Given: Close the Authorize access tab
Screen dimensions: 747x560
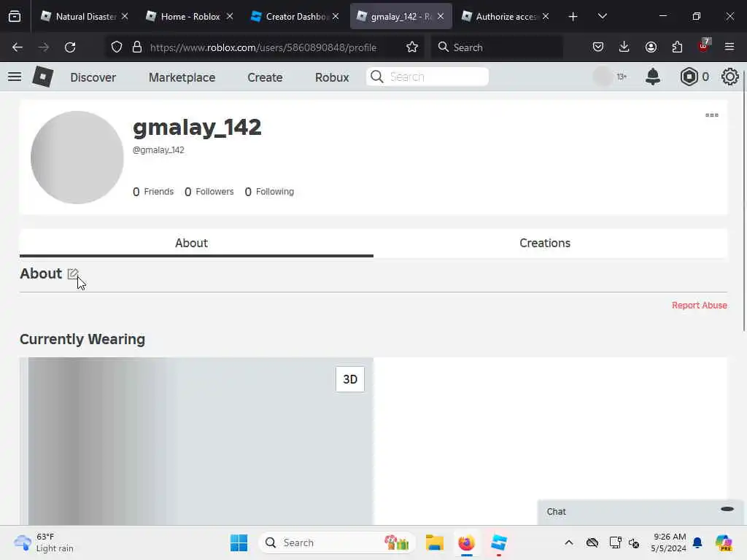Looking at the screenshot, I should pyautogui.click(x=546, y=16).
